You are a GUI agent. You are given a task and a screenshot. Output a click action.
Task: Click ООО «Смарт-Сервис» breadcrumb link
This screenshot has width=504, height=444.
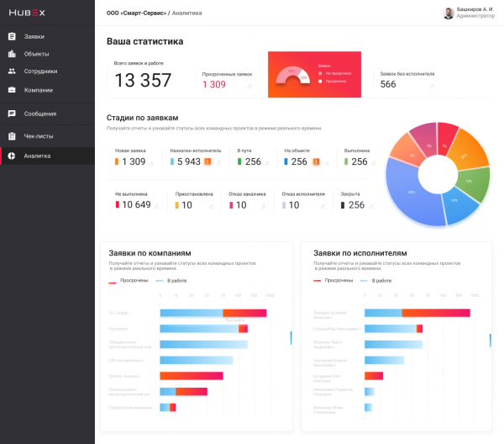point(136,13)
